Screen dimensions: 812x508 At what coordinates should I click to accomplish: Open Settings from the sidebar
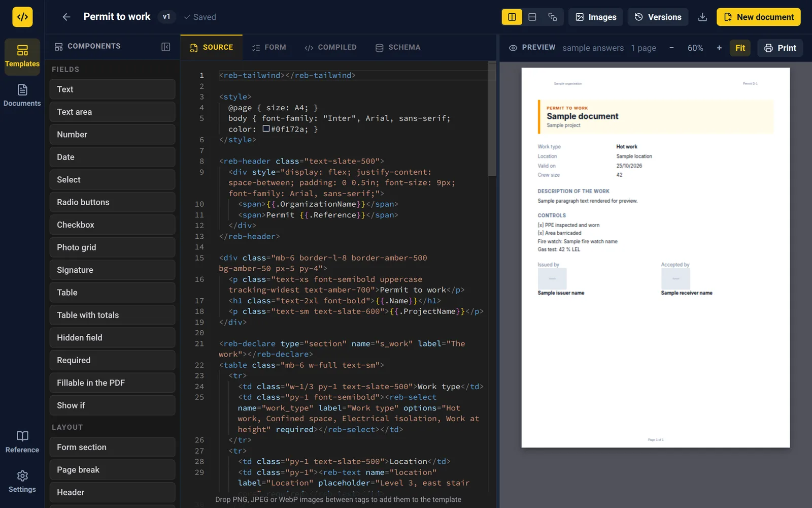(22, 481)
